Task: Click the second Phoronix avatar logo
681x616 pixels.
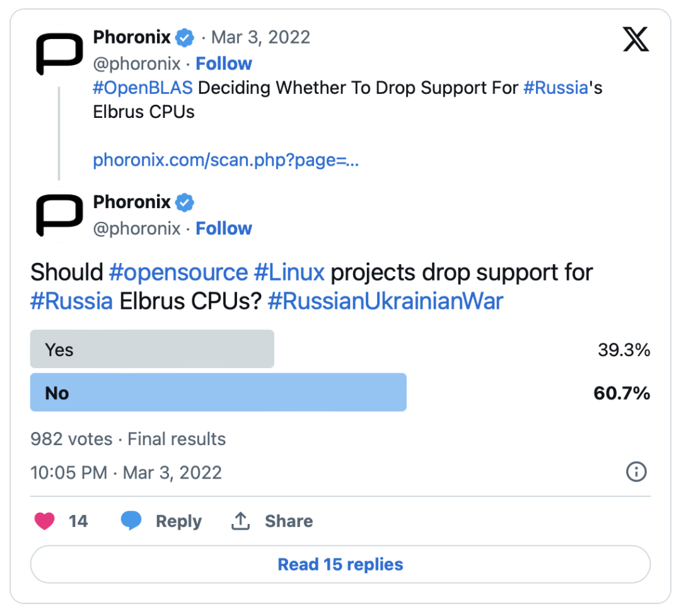Action: pyautogui.click(x=59, y=216)
